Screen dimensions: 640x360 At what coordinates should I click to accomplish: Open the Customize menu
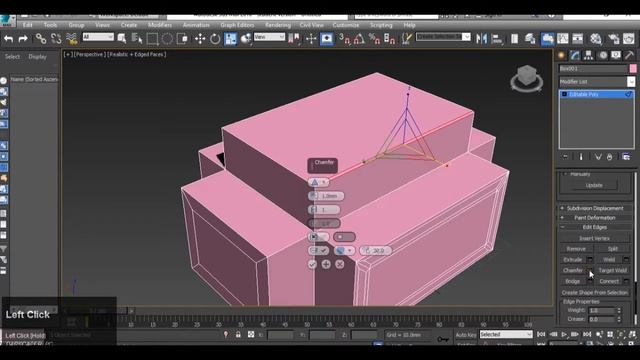click(346, 25)
